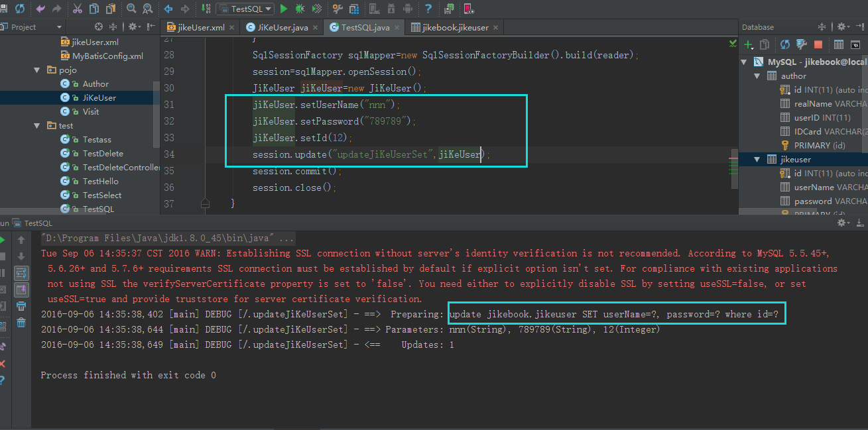868x430 pixels.
Task: Navigate forward with the right arrow
Action: [184, 9]
